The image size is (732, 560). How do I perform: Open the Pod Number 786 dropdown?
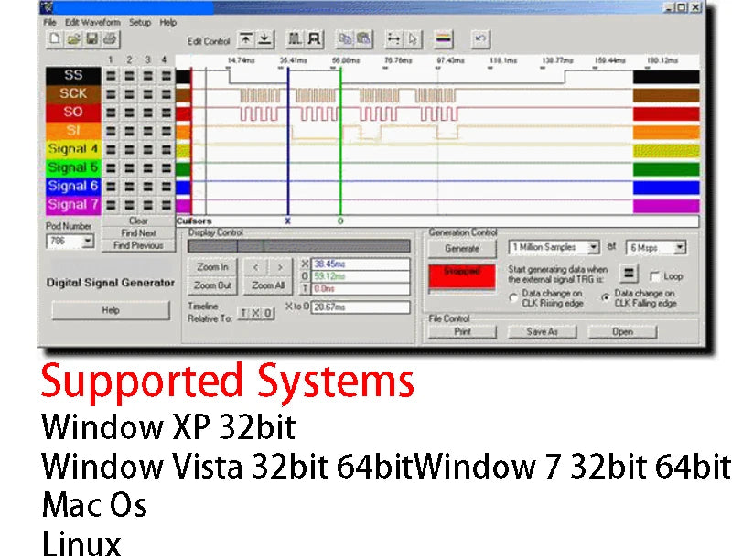coord(87,242)
